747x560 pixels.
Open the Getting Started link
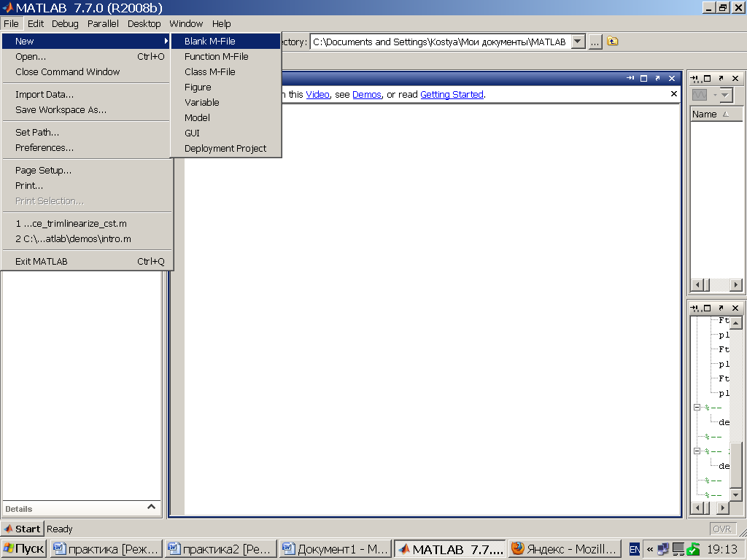[x=452, y=94]
